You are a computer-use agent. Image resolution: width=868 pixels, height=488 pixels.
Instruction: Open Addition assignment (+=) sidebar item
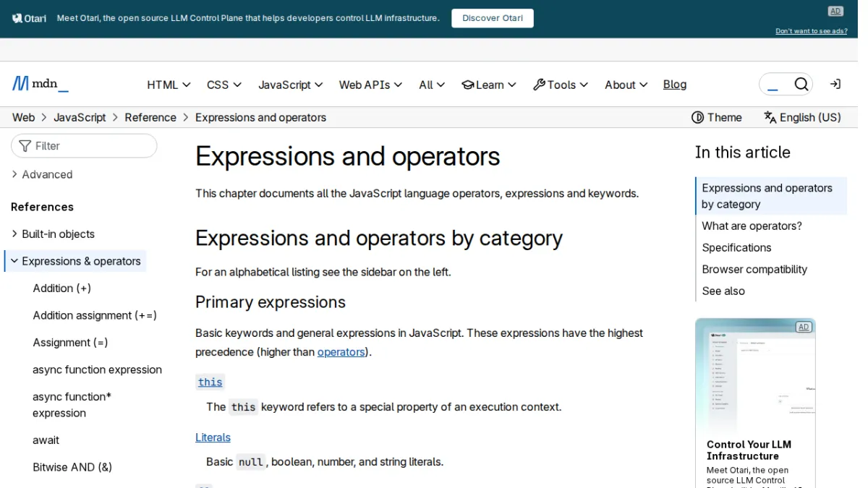(x=95, y=315)
